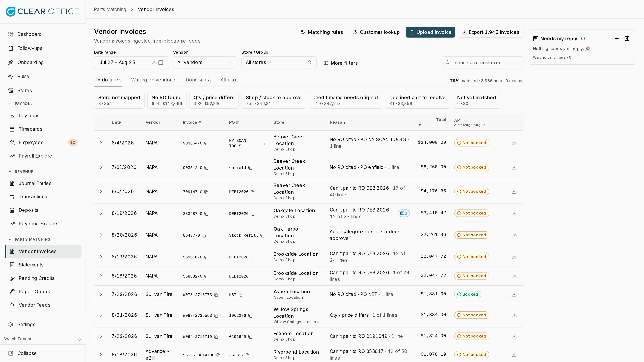Viewport: 644px width, 362px height.
Task: Expand the 8/4/2026 NAPA invoice row
Action: (101, 143)
